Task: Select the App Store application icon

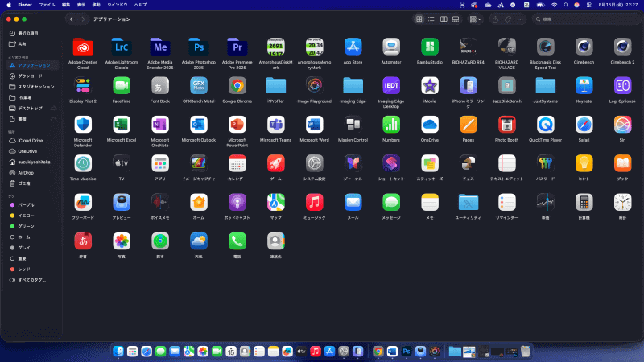Action: pyautogui.click(x=353, y=47)
